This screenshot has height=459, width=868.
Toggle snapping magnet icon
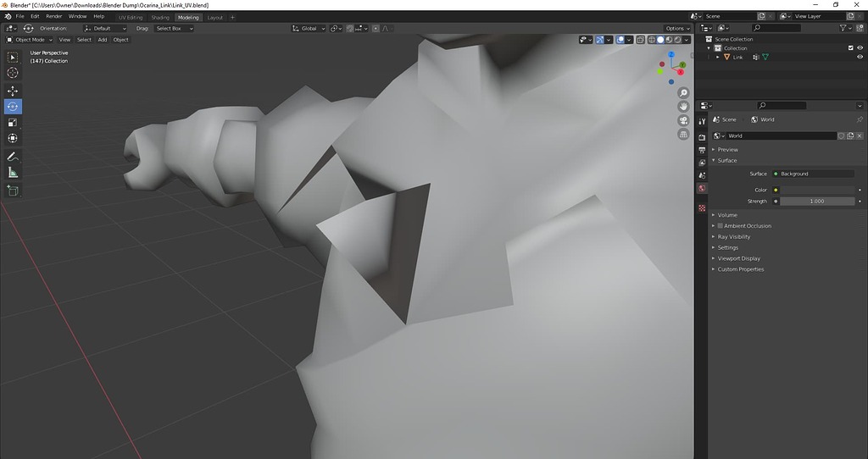point(350,28)
